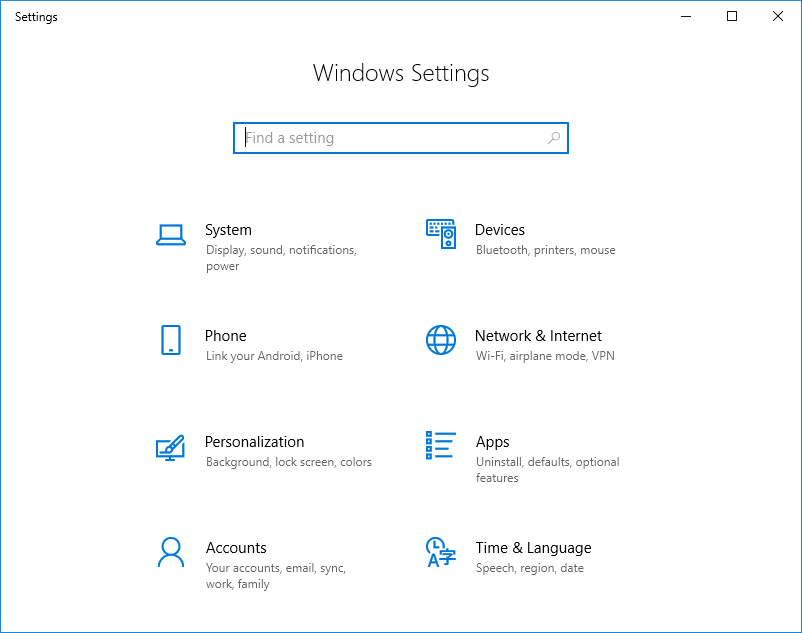802x633 pixels.
Task: Click the Network & Internet globe icon
Action: pos(440,340)
